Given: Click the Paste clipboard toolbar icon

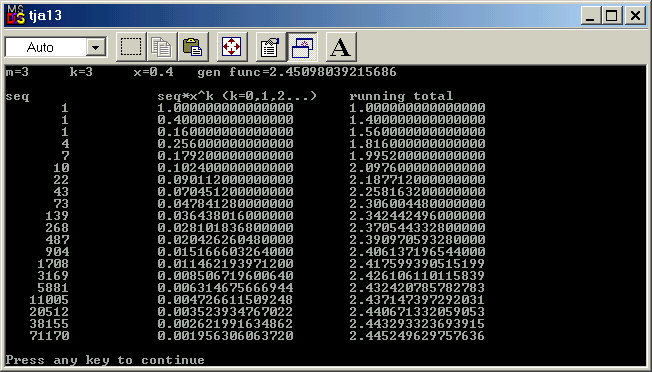Looking at the screenshot, I should pyautogui.click(x=193, y=47).
